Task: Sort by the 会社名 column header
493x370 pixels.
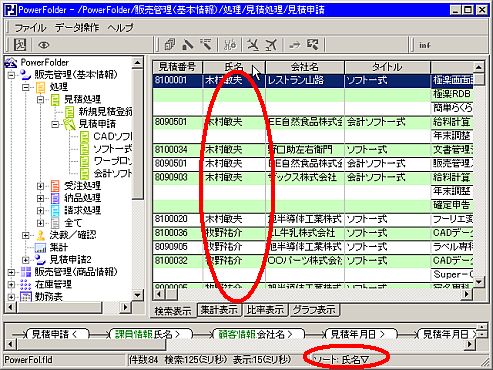Action: [x=305, y=67]
